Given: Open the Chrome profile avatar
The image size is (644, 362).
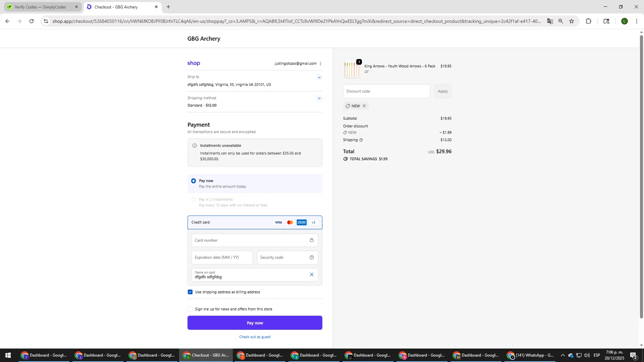Looking at the screenshot, I should 625,21.
